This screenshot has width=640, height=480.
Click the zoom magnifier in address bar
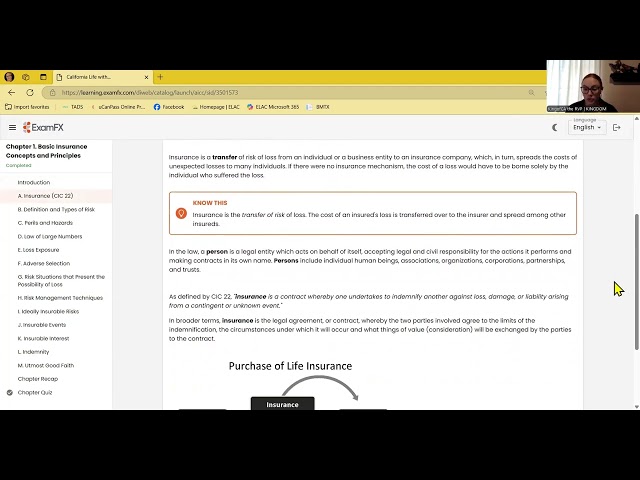click(531, 93)
